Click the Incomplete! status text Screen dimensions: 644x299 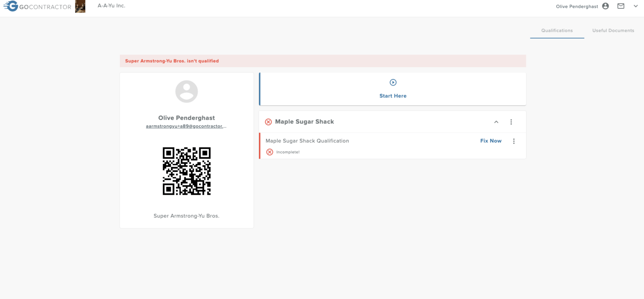(288, 152)
